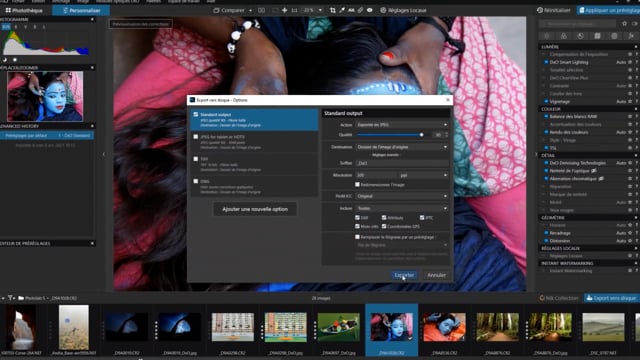
Task: Open the Inclure metadata dropdown
Action: coord(402,208)
